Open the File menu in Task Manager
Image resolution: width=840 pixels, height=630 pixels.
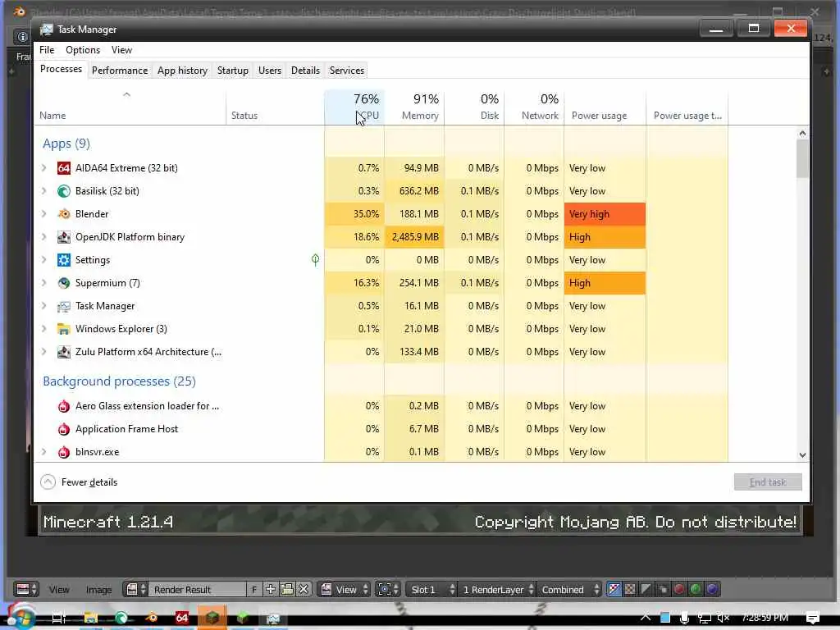[x=47, y=50]
